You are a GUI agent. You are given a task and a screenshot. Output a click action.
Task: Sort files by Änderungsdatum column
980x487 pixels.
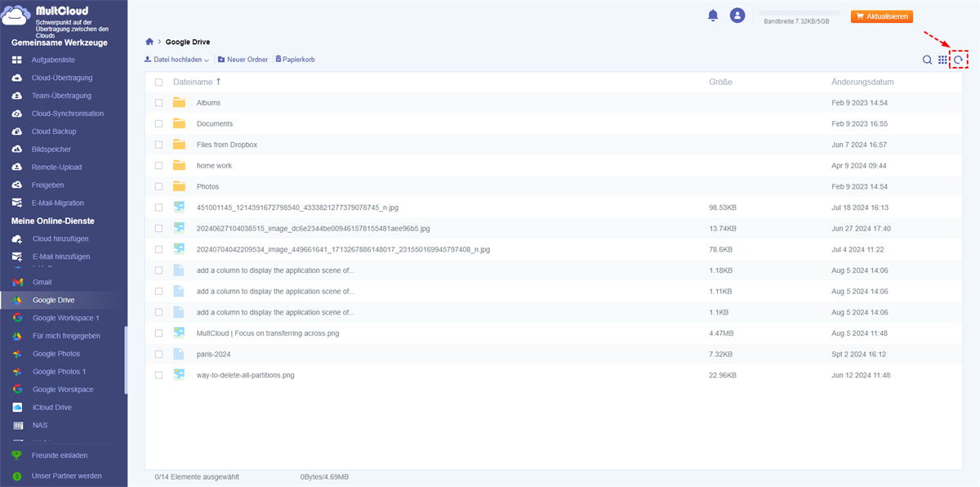point(862,82)
